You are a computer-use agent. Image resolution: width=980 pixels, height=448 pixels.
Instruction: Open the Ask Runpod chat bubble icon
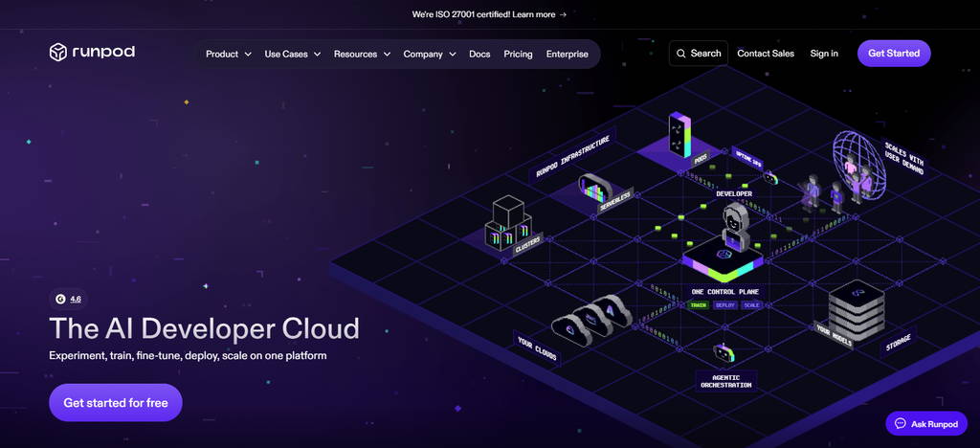coord(900,424)
